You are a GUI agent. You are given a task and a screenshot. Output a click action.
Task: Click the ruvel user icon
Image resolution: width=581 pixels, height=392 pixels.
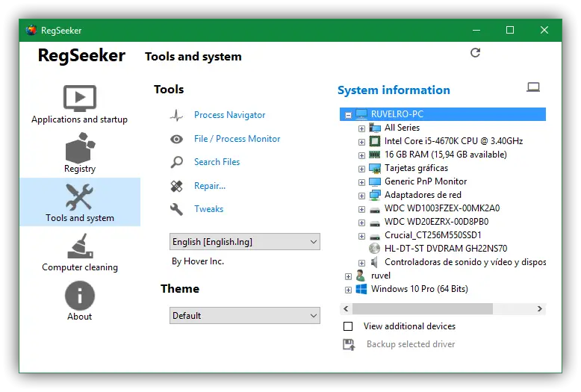360,276
